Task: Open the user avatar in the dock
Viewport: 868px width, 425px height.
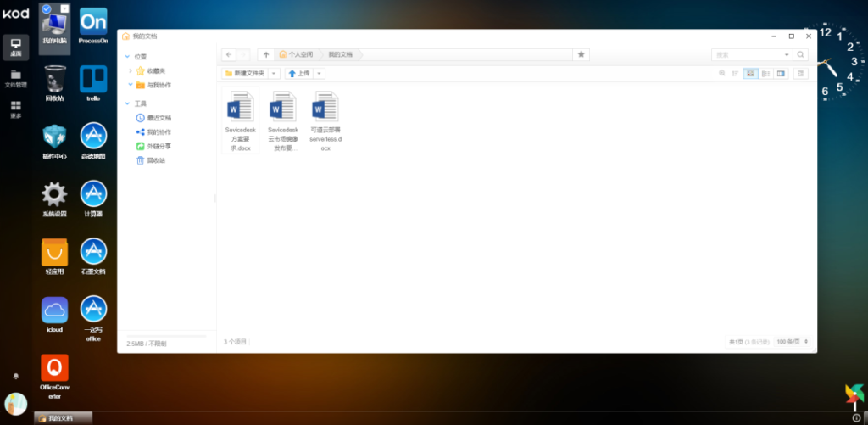Action: click(15, 404)
